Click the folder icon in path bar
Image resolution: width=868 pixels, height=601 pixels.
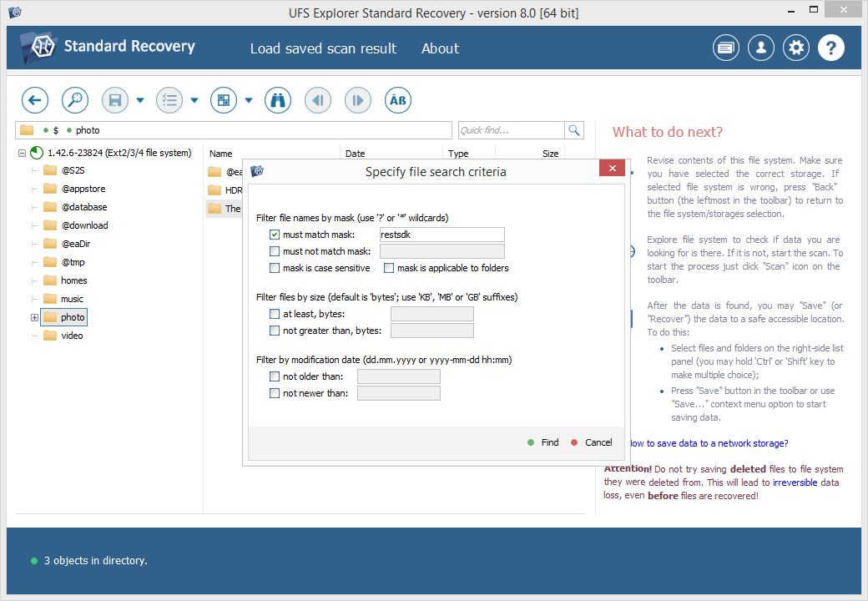[x=27, y=130]
